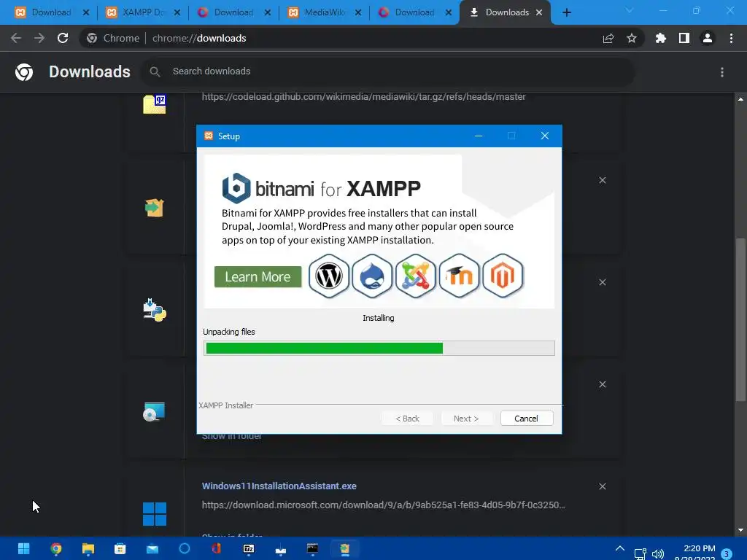Viewport: 747px width, 560px height.
Task: Toggle the Chrome side panel icon
Action: (x=684, y=38)
